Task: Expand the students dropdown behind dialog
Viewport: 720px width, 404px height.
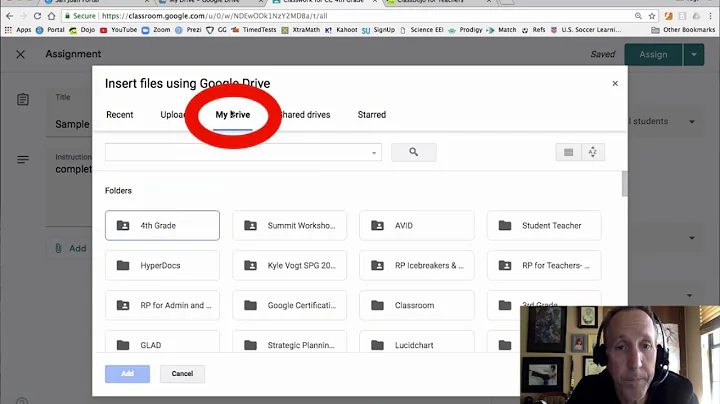Action: (x=692, y=122)
